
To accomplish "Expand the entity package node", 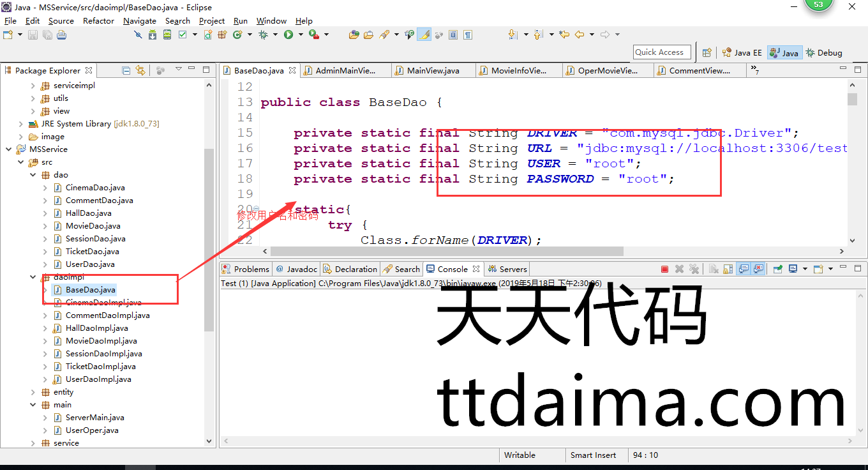I will pyautogui.click(x=33, y=392).
